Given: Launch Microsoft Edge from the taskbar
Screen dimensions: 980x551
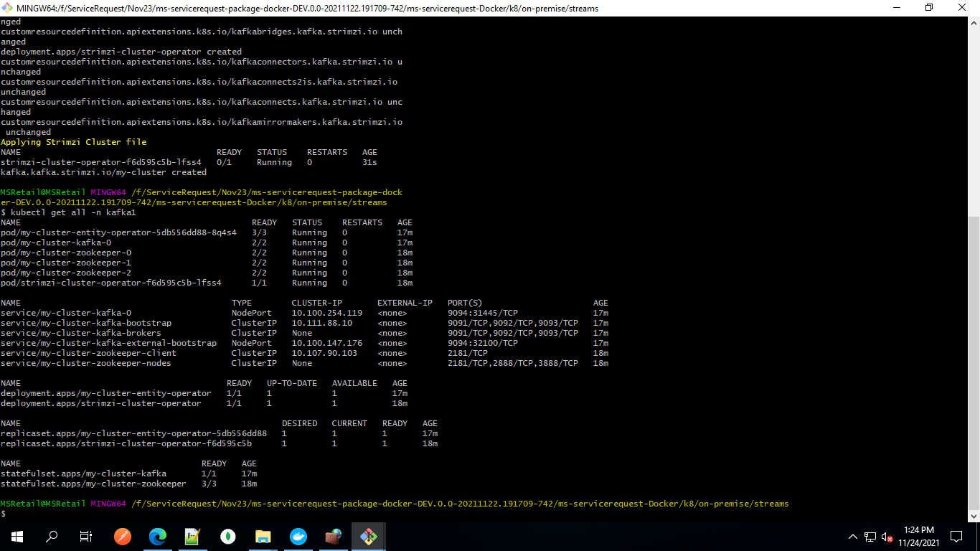Looking at the screenshot, I should 158,536.
